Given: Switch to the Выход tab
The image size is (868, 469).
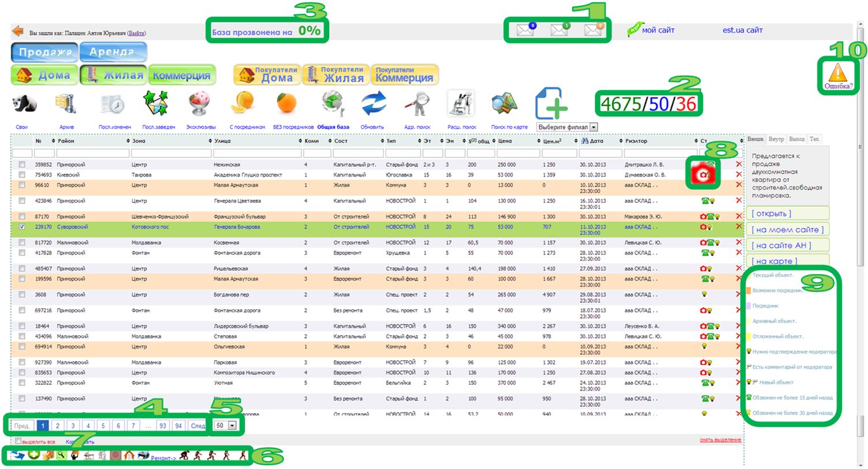Looking at the screenshot, I should pos(797,139).
